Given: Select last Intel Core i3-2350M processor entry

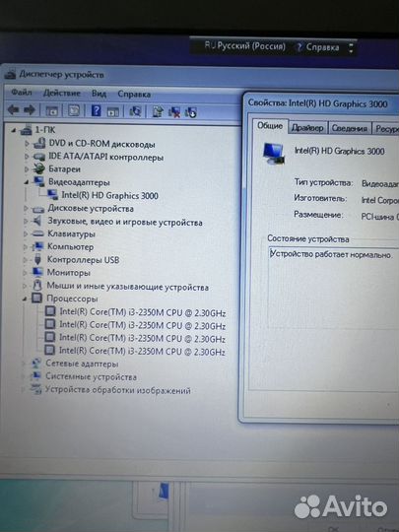Looking at the screenshot, I should click(x=142, y=351).
